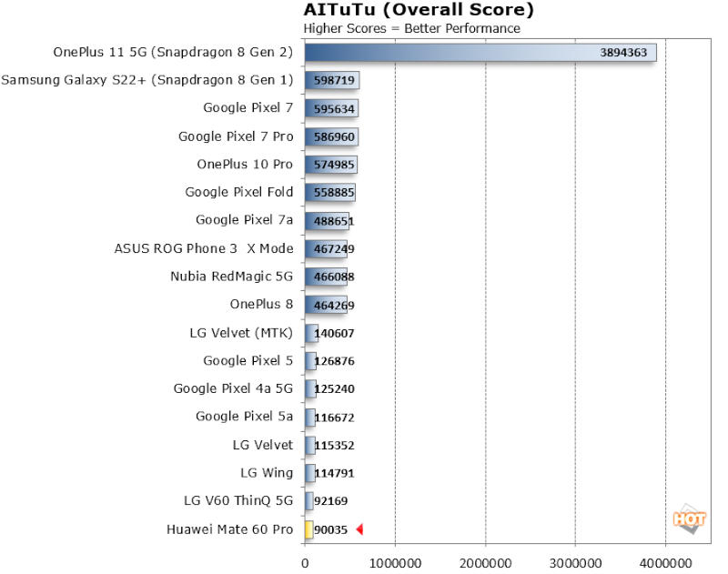Click the OnePlus 10 Pro label

245,165
